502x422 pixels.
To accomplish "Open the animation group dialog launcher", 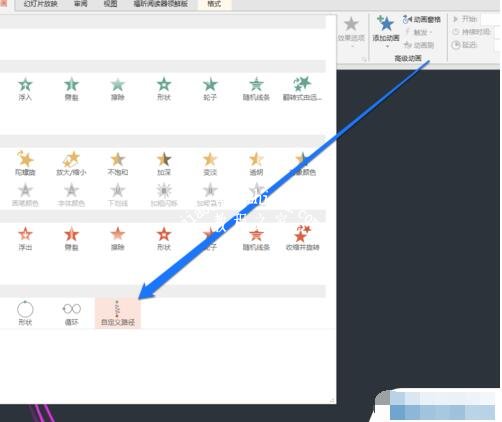I will (x=364, y=60).
